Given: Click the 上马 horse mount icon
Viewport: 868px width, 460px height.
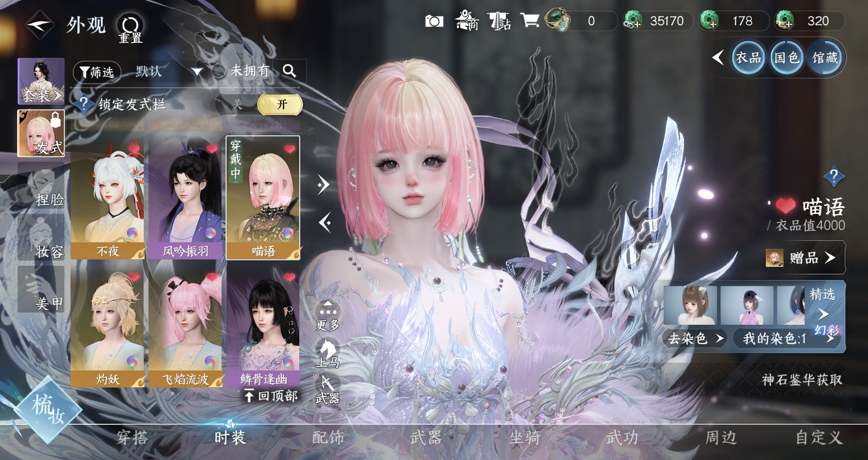Looking at the screenshot, I should tap(327, 353).
